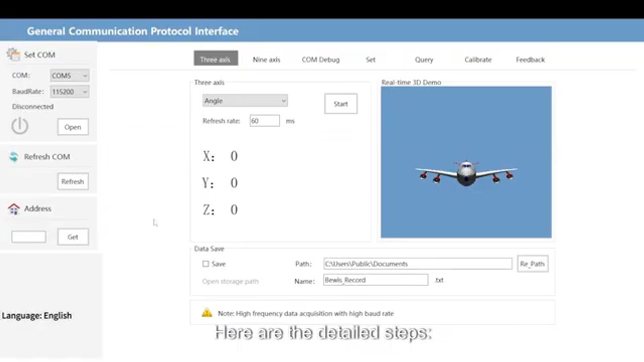Enable the Save checkbox
Image resolution: width=644 pixels, height=362 pixels.
pyautogui.click(x=205, y=263)
